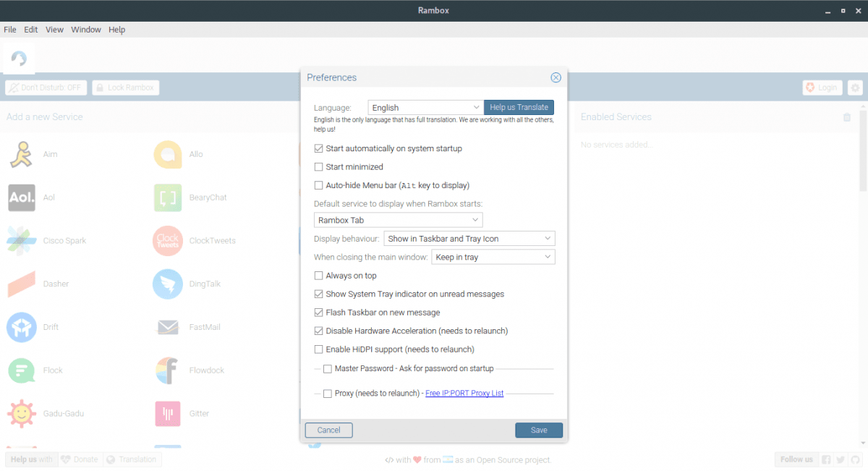Select the Gitter service icon

click(x=168, y=414)
